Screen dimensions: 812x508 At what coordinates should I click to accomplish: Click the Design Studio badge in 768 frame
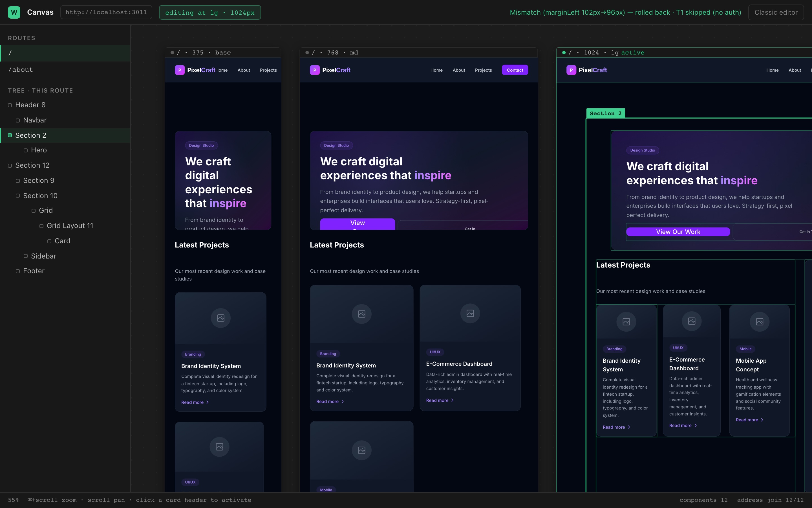[336, 145]
